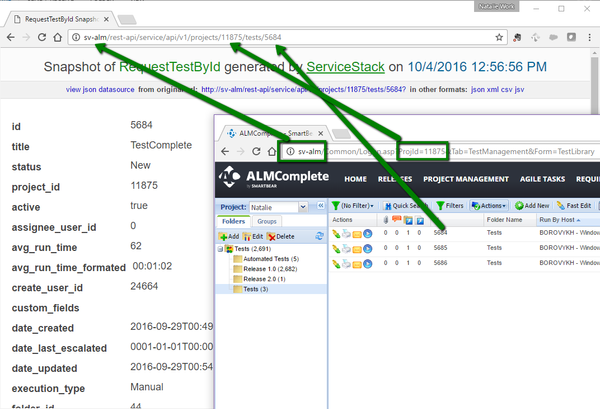Click the email envelope icon in row 5684

(x=357, y=234)
